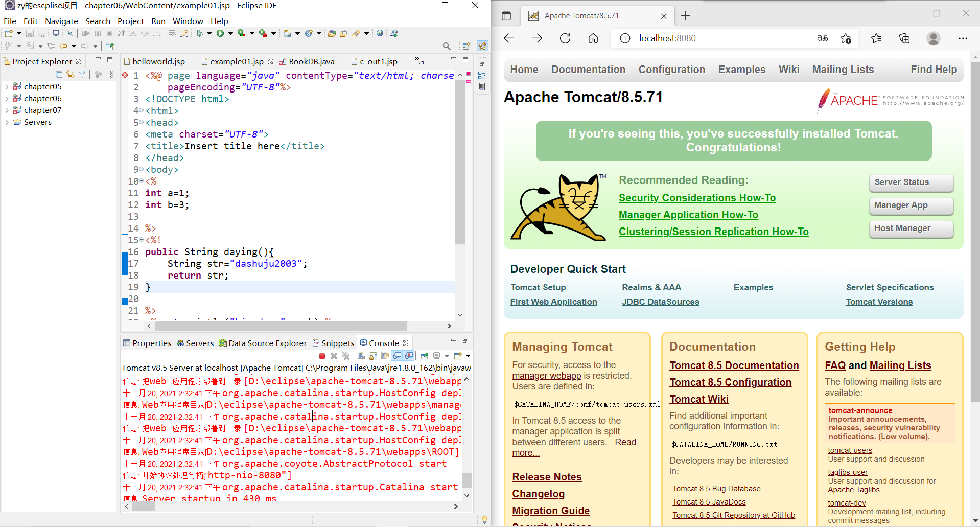Open the Eclipse Navigate menu
The width and height of the screenshot is (980, 527).
tap(61, 21)
